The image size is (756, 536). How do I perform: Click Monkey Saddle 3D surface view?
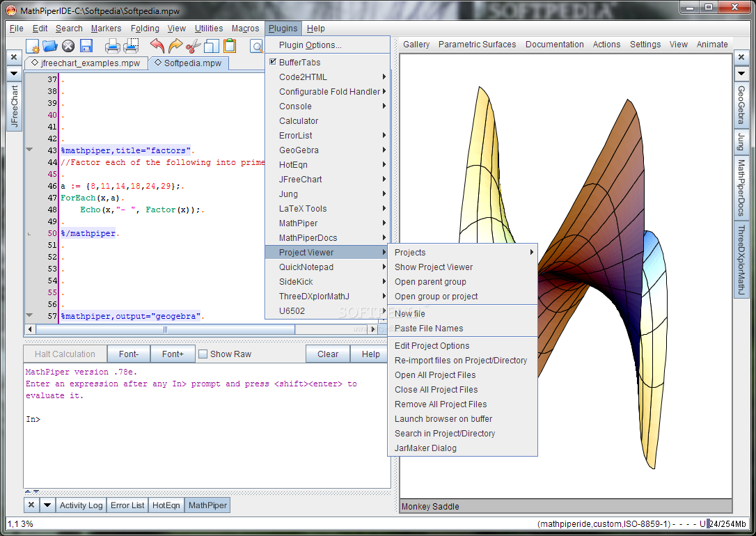pos(565,276)
